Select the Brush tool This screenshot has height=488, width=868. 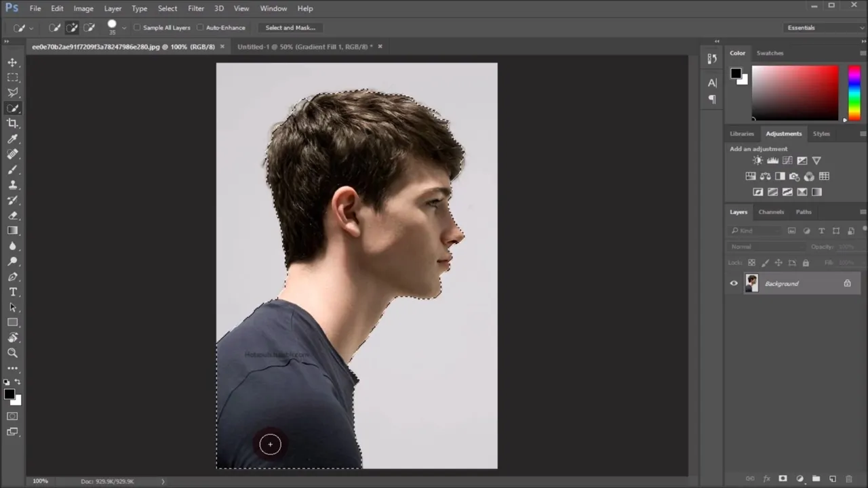pyautogui.click(x=13, y=169)
